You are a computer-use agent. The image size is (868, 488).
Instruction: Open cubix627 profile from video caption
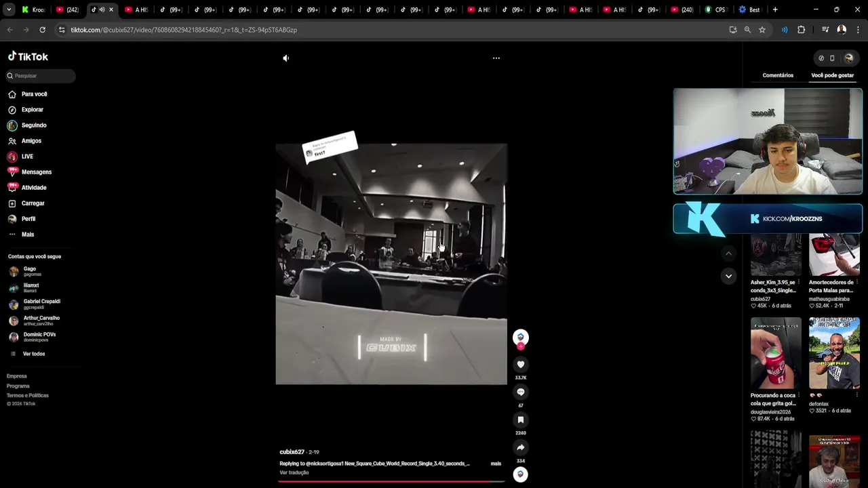click(292, 452)
